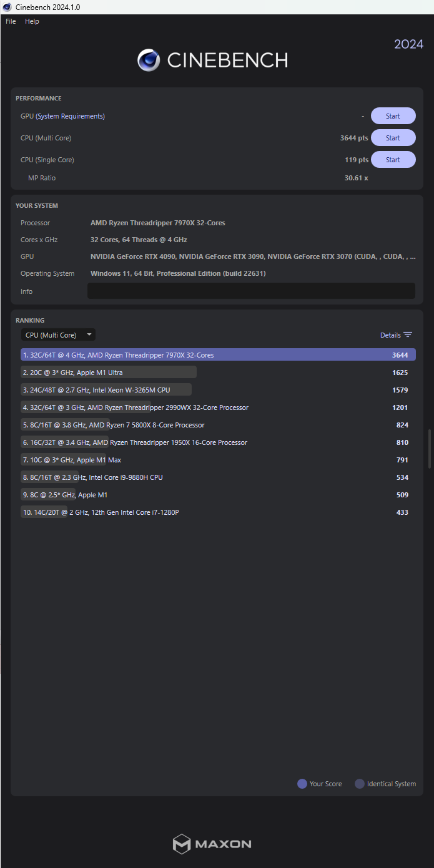
Task: Start the CPU Multi Core benchmark
Action: tap(393, 138)
